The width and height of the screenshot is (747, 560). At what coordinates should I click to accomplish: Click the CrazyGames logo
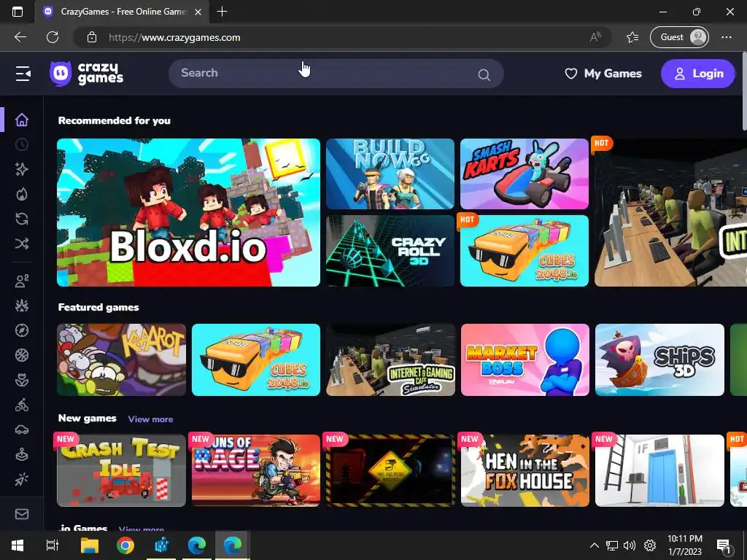tap(86, 74)
